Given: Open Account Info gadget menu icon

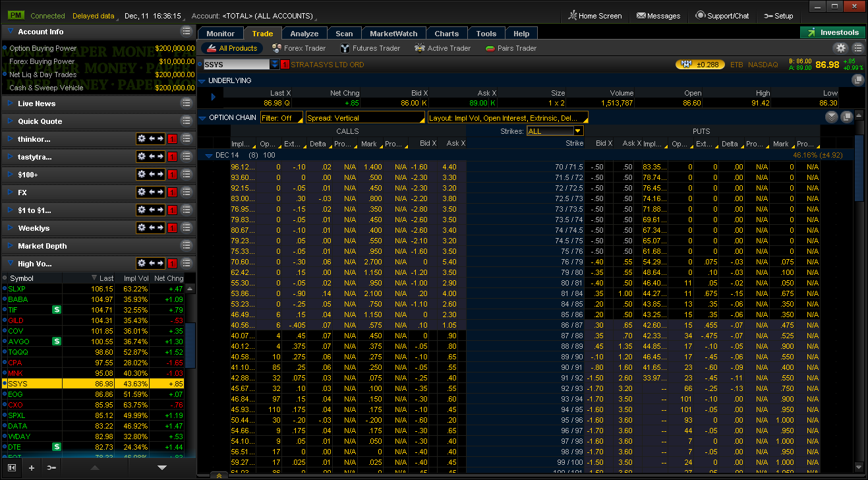Looking at the screenshot, I should pos(187,32).
